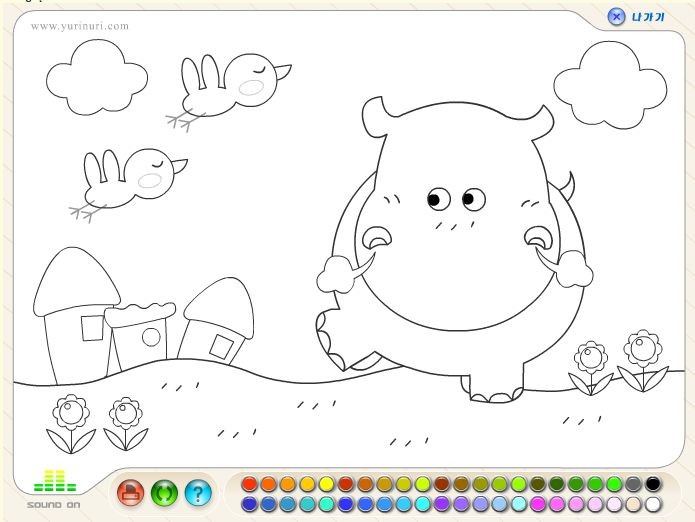The width and height of the screenshot is (695, 522).
Task: Open help with the blue question mark
Action: point(198,492)
